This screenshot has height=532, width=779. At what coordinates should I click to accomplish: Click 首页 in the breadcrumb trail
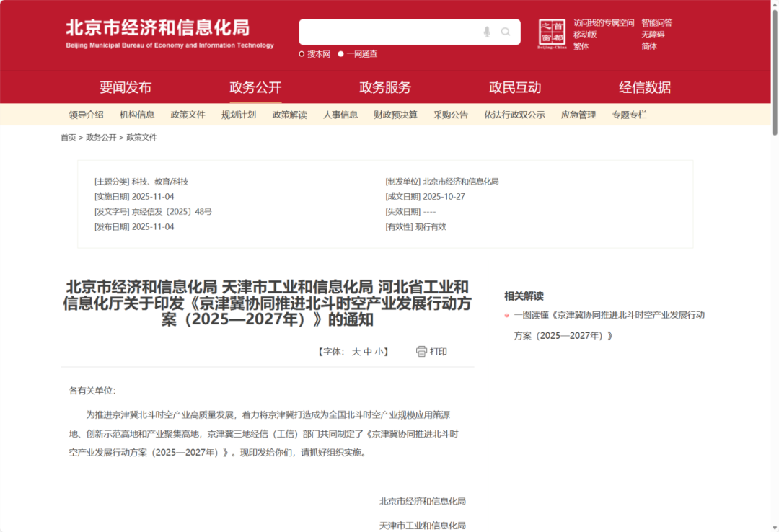[67, 137]
